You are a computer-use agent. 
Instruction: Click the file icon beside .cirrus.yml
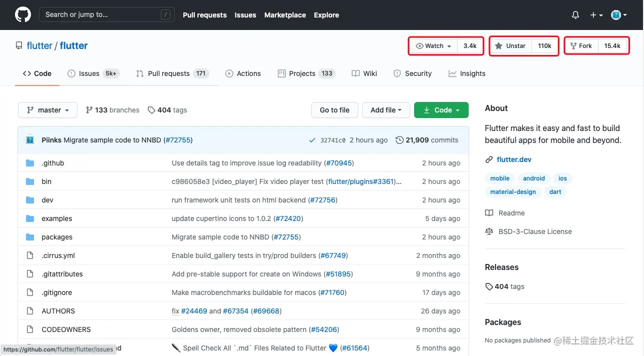coord(30,255)
